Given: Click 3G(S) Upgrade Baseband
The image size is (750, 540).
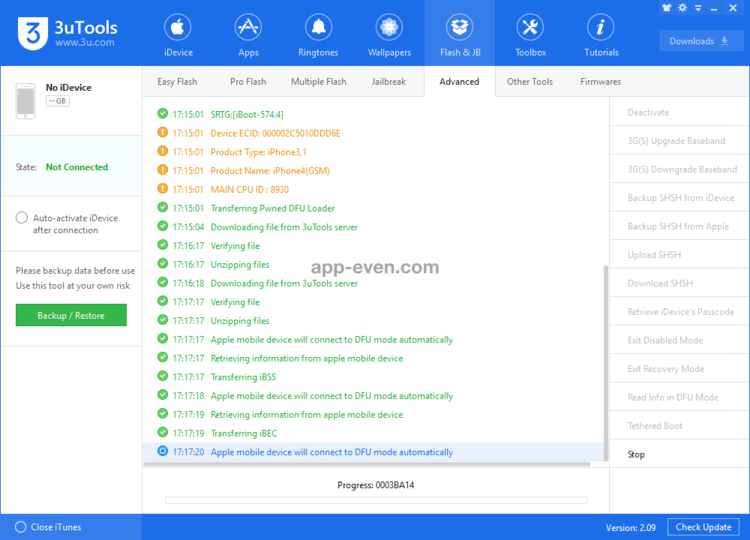Looking at the screenshot, I should pos(679,141).
